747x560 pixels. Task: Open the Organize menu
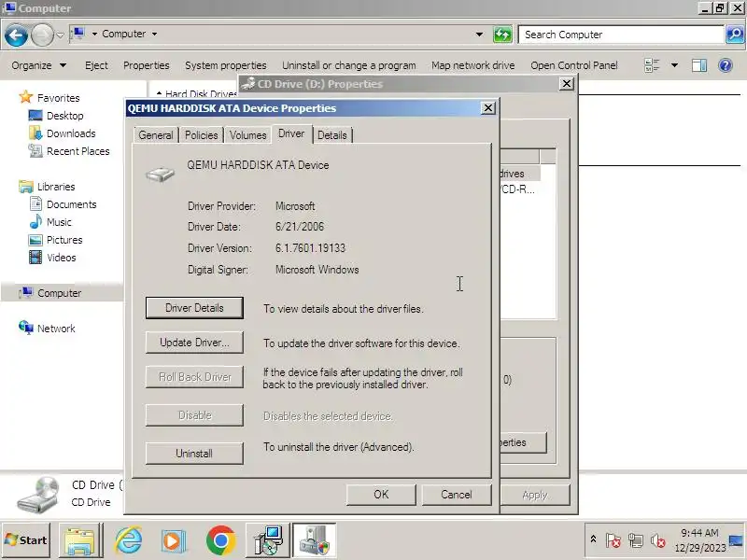[x=38, y=65]
